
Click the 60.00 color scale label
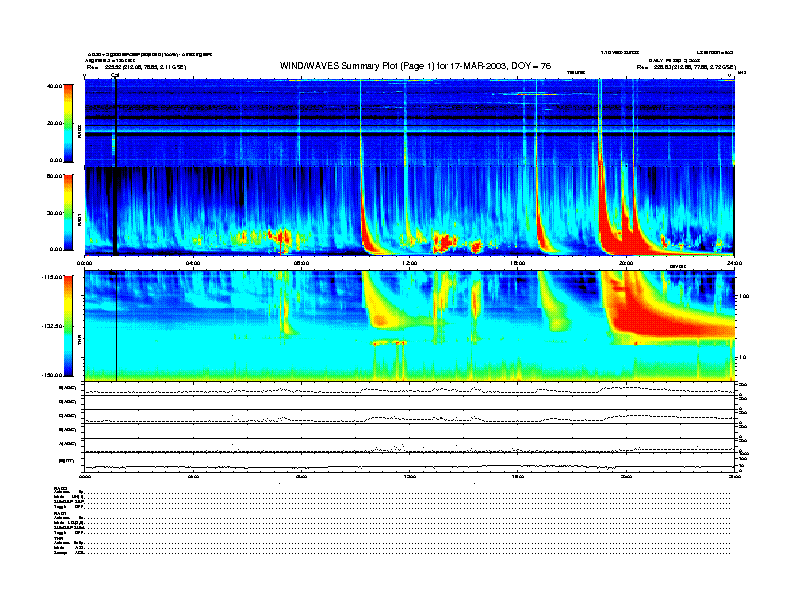coord(55,176)
